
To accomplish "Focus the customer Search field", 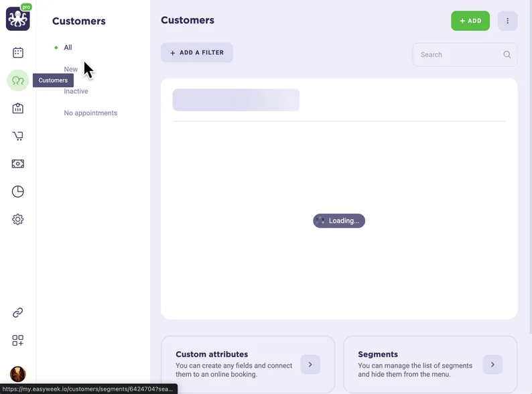I will coord(465,55).
